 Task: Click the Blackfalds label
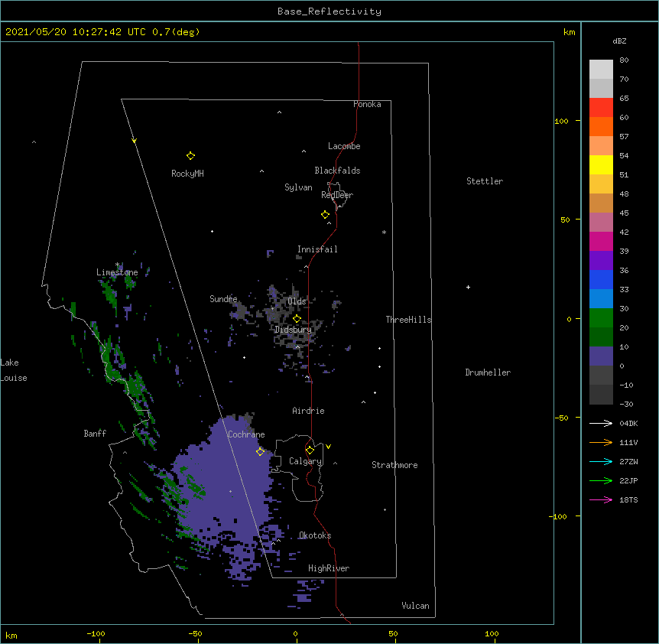pyautogui.click(x=337, y=171)
